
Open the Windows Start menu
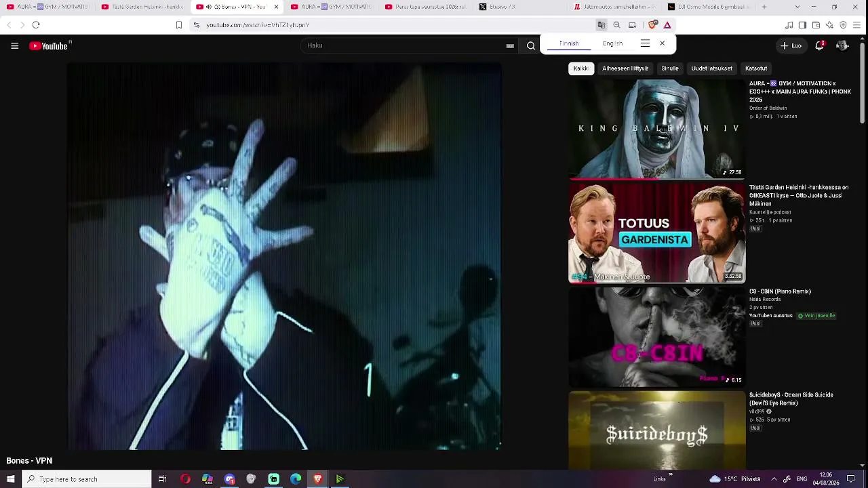pyautogui.click(x=10, y=479)
